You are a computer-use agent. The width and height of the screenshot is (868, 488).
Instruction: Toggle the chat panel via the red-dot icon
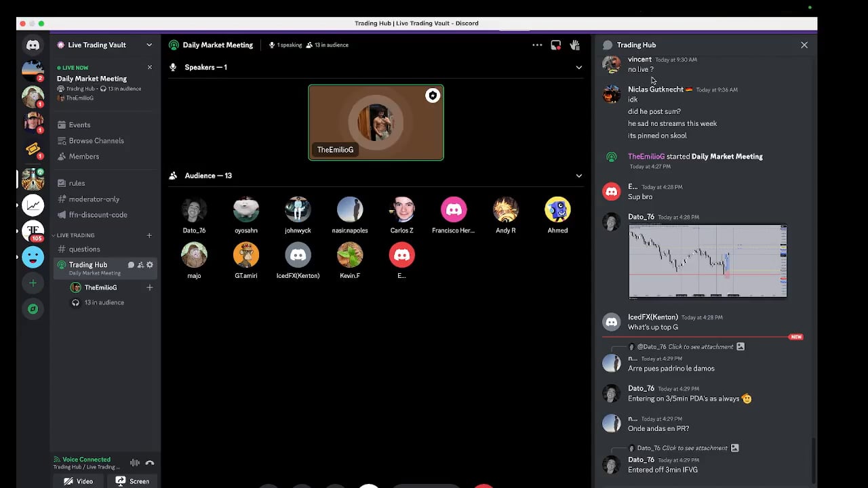(x=555, y=45)
